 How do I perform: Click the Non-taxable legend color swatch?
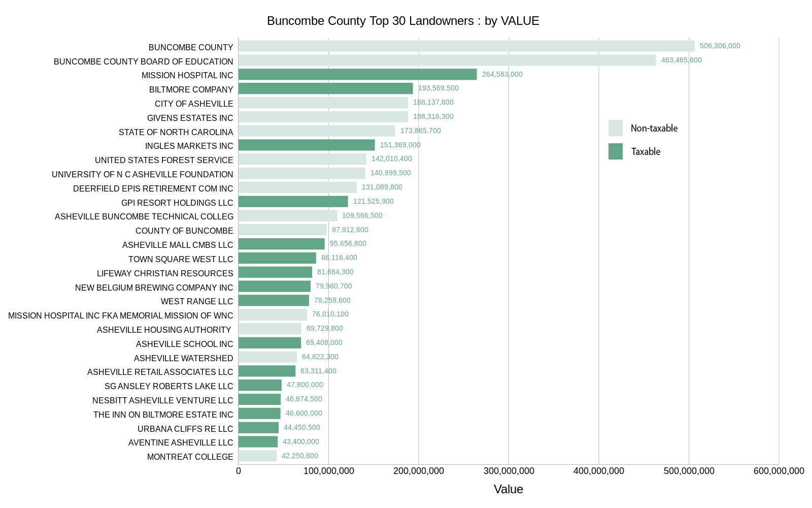tap(616, 128)
